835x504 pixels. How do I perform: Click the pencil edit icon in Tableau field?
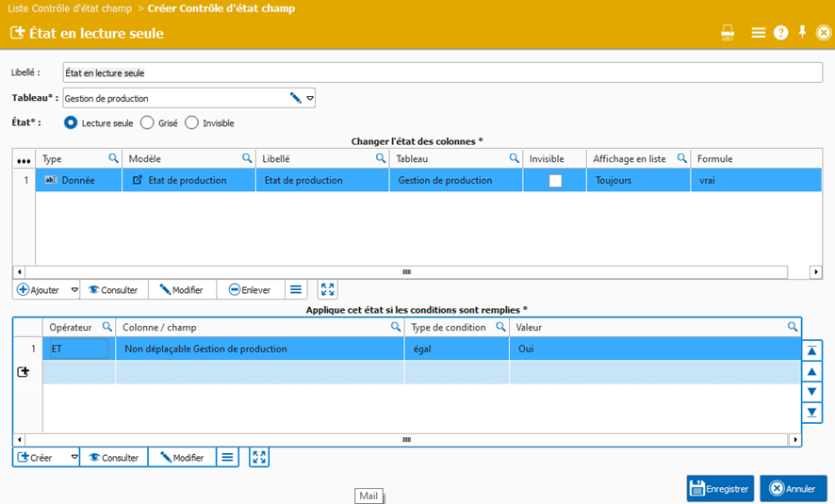[x=295, y=98]
